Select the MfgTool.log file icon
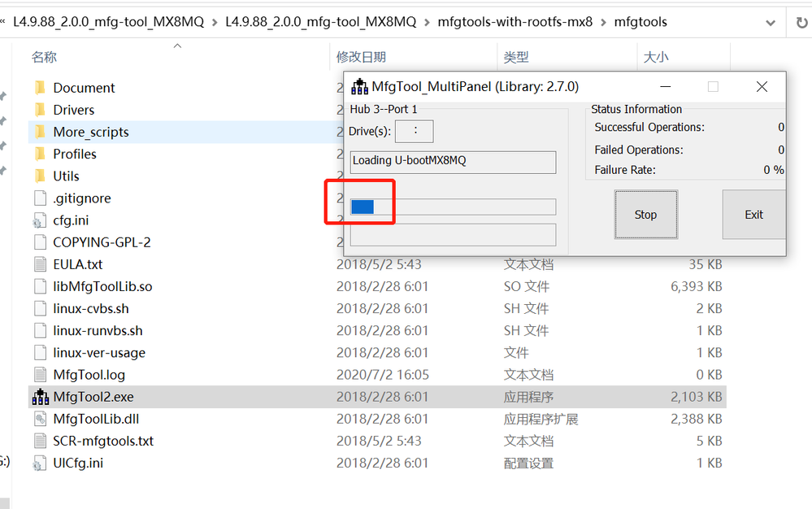This screenshot has height=509, width=812. [x=40, y=375]
